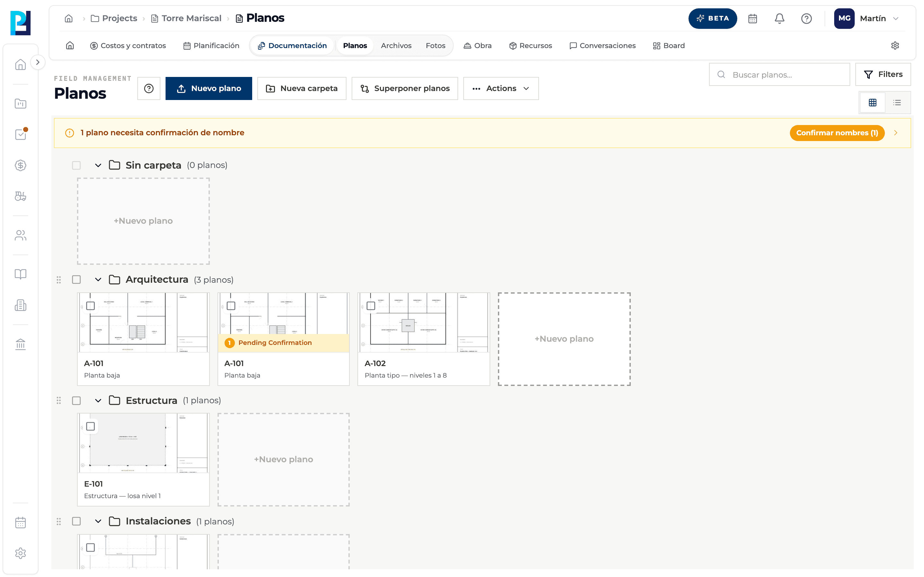Expand the left sidebar with arrow button
The height and width of the screenshot is (577, 924).
(x=38, y=62)
